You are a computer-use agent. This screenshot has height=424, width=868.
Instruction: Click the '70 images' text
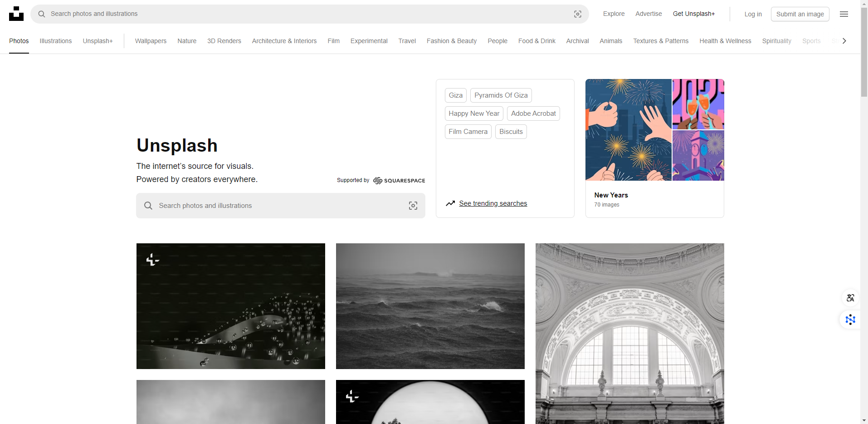pos(607,205)
